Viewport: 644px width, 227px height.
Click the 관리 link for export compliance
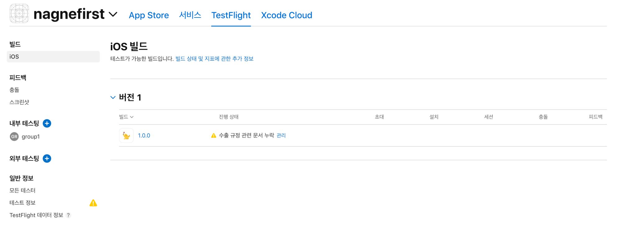(281, 135)
